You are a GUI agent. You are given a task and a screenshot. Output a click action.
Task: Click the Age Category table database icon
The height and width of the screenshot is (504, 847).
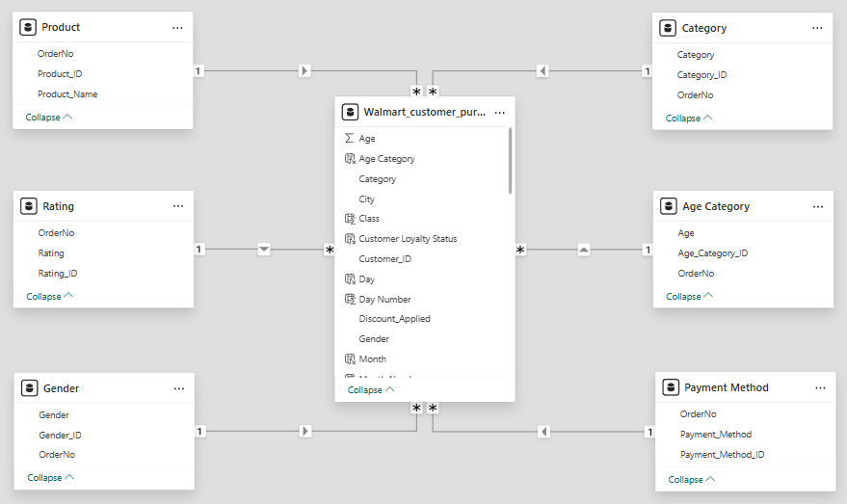pos(668,206)
